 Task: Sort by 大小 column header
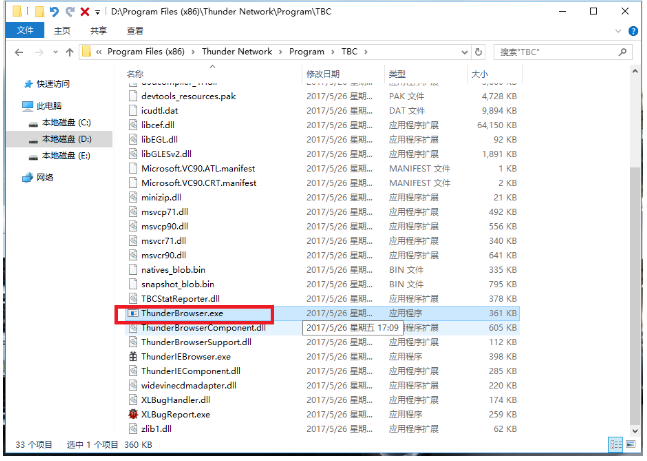[x=479, y=74]
